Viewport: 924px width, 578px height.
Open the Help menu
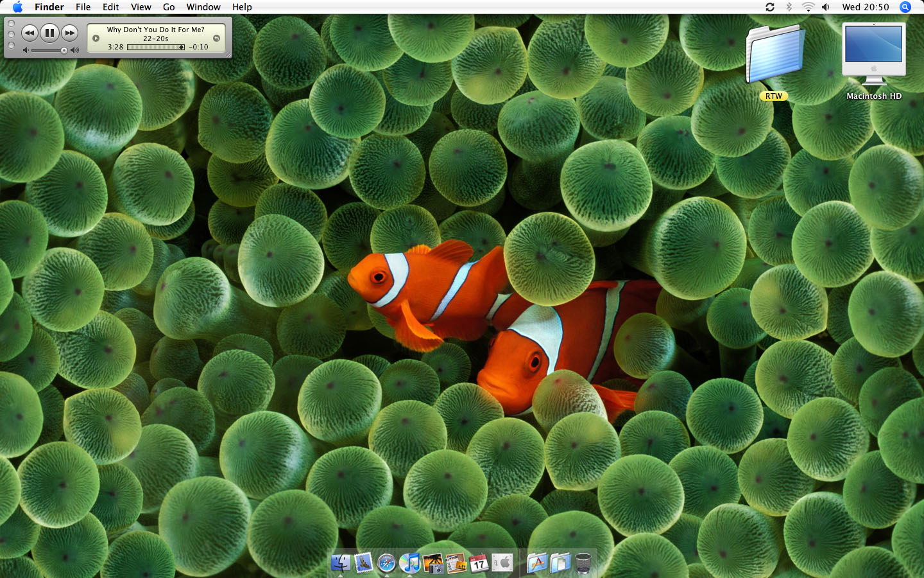click(242, 7)
